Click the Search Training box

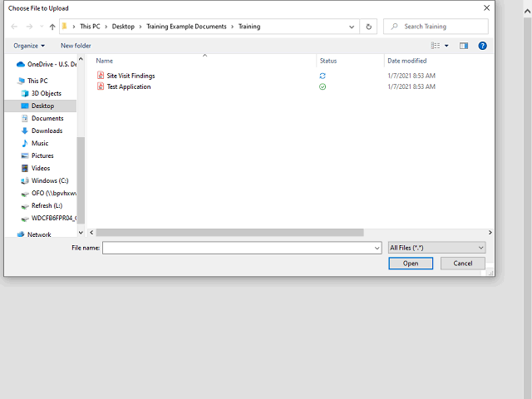(x=436, y=27)
